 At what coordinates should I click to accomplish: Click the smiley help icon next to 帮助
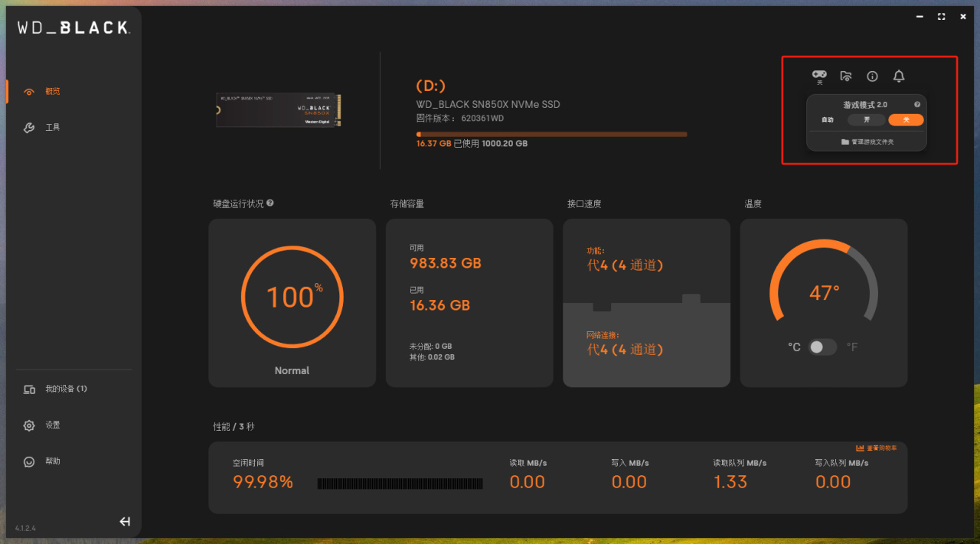[29, 461]
